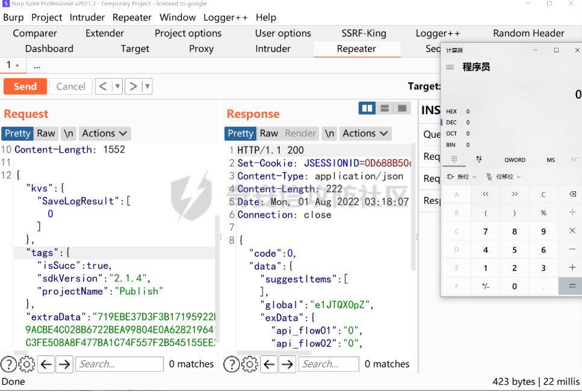This screenshot has width=582, height=392.
Task: Switch Response view to Pretty
Action: 241,133
